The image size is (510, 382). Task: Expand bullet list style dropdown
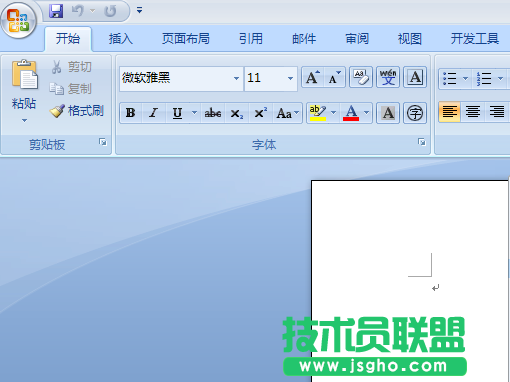tap(466, 79)
